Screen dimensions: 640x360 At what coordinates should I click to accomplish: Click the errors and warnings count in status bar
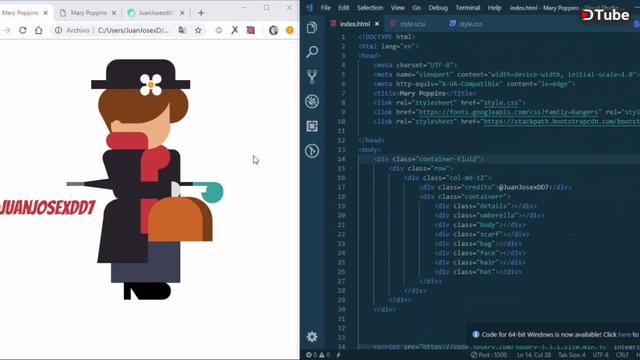(318, 355)
